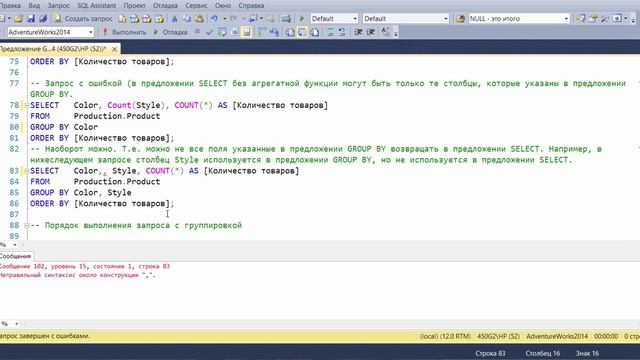Click the Отладка debug button

171,32
